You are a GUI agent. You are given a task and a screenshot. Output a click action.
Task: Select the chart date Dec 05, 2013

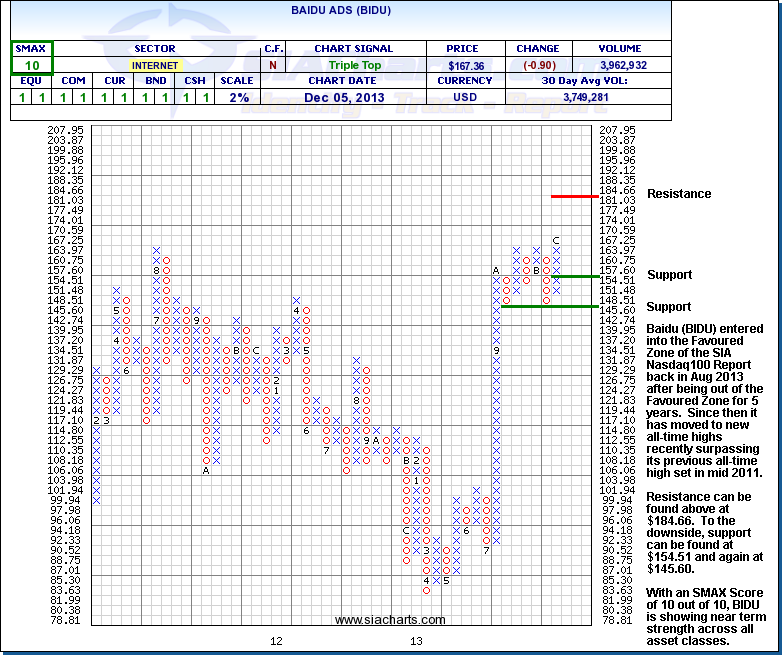[x=354, y=97]
